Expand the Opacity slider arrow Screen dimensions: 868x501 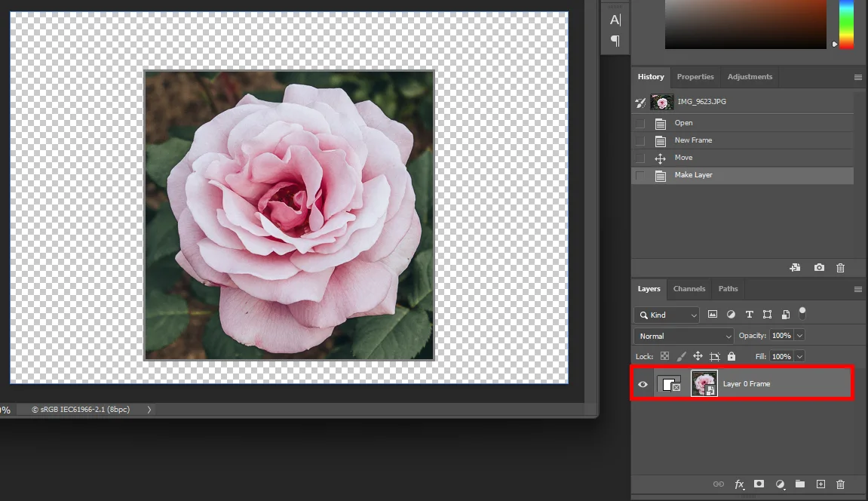pyautogui.click(x=799, y=336)
